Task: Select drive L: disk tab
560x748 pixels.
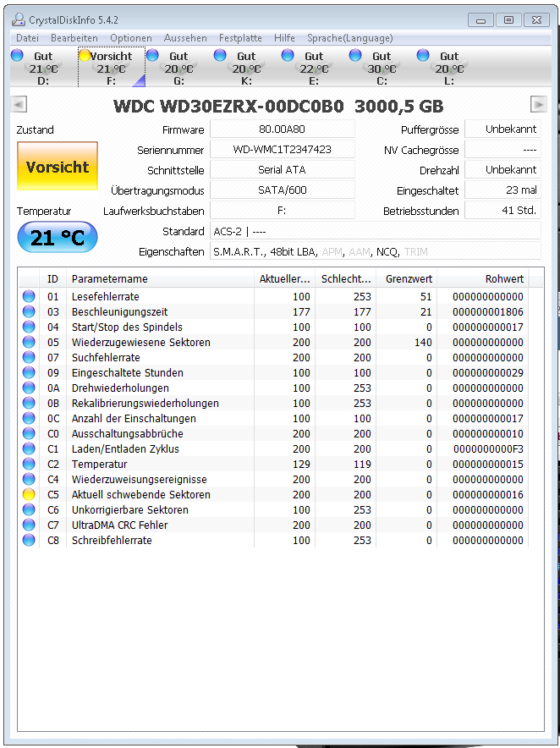Action: (x=450, y=68)
